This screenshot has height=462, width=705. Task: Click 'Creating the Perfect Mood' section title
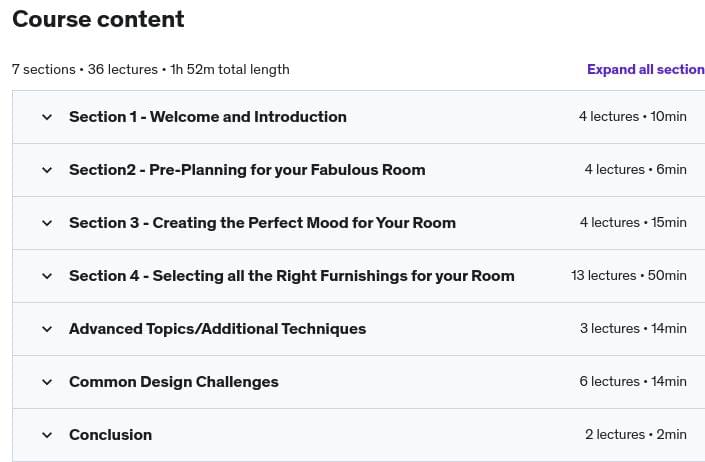pos(262,223)
